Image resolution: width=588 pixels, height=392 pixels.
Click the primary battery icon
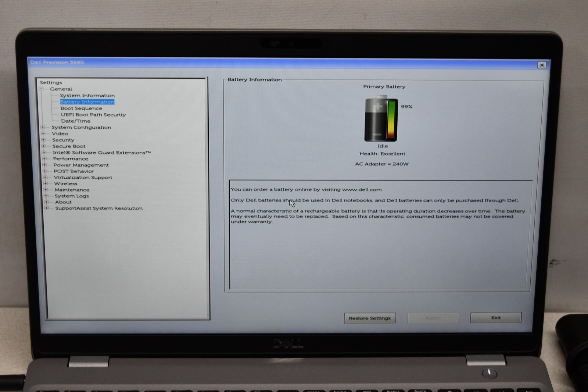pos(381,119)
